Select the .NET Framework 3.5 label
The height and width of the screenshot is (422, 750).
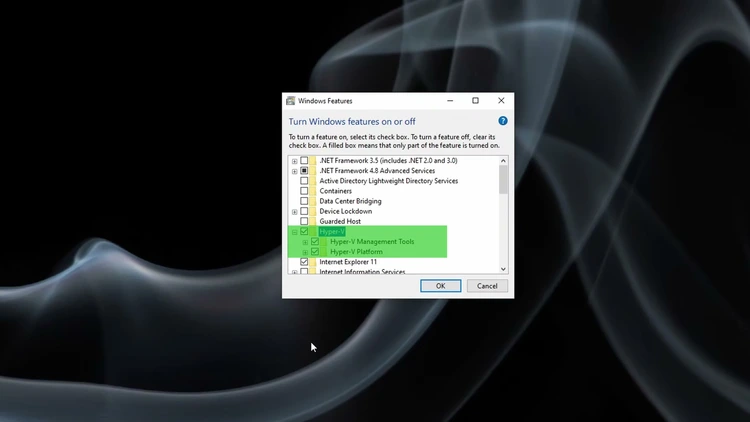pos(388,161)
